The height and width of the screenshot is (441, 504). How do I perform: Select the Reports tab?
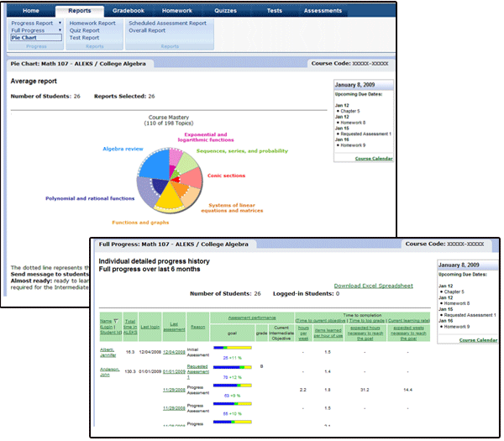click(x=80, y=11)
